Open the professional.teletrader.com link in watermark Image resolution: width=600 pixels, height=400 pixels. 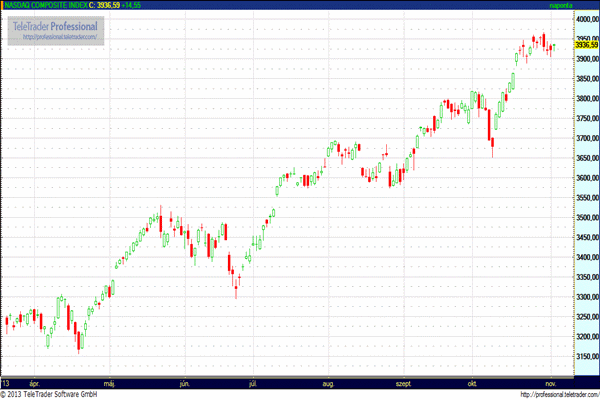pos(60,37)
